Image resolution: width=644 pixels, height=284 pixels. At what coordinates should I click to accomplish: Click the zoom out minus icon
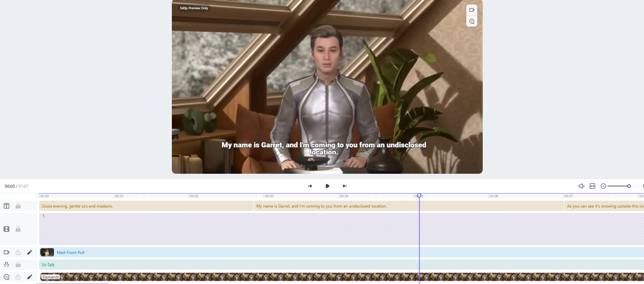[603, 186]
